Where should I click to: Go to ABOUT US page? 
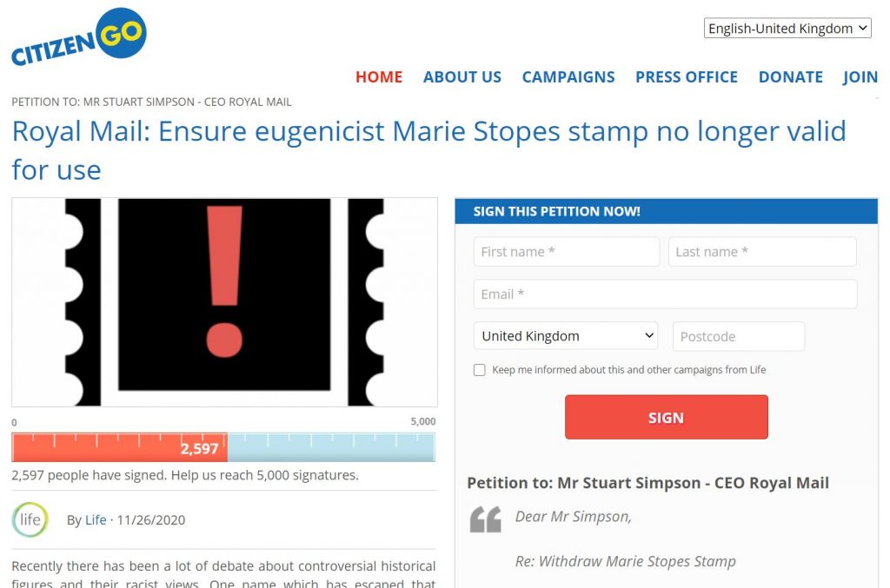(462, 76)
